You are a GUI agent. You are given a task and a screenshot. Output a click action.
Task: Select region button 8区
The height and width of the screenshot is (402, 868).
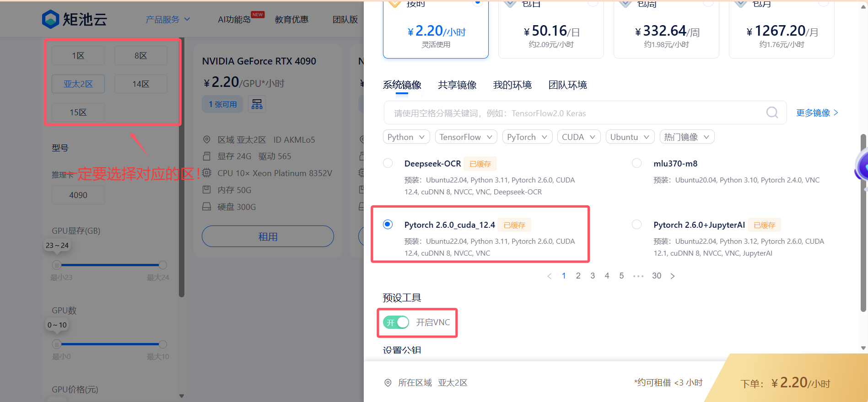(x=141, y=56)
